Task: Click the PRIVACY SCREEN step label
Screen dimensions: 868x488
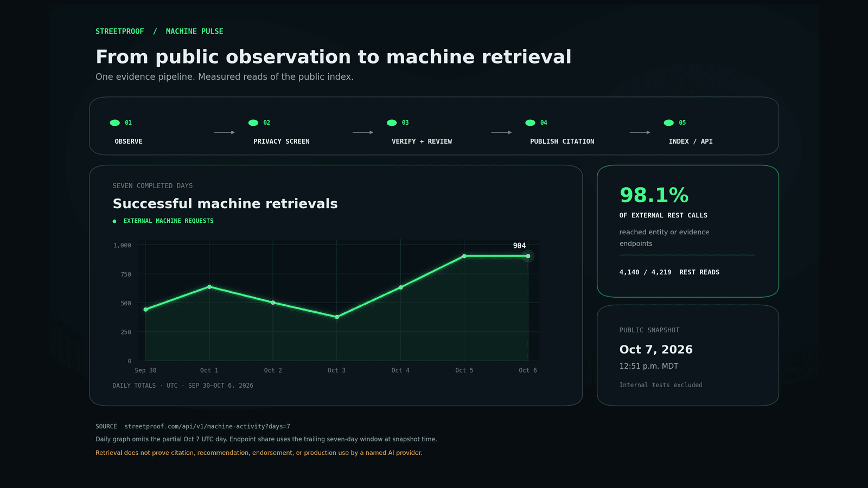Action: [x=282, y=142]
